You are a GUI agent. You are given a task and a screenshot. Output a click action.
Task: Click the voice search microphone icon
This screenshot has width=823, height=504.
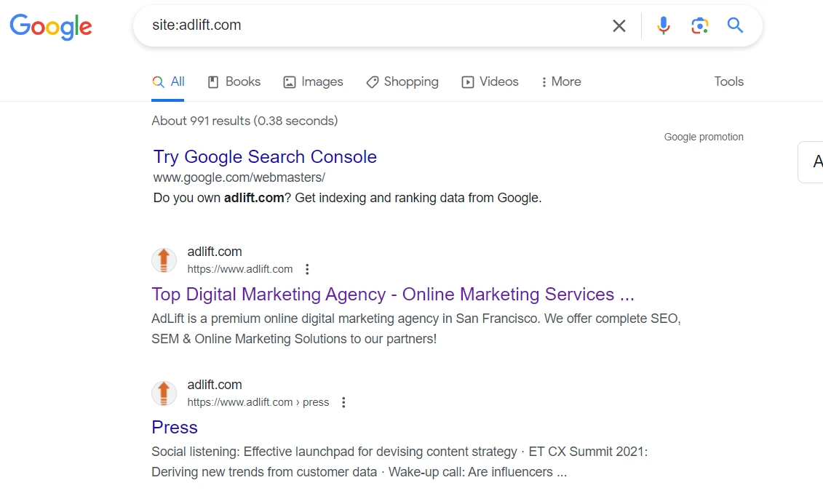click(663, 25)
